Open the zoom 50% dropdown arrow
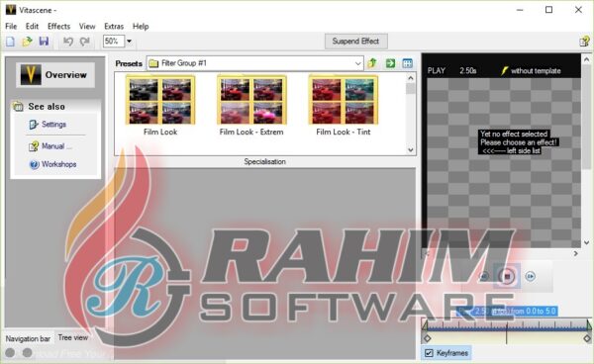Viewport: 594px width, 364px height. pyautogui.click(x=129, y=41)
